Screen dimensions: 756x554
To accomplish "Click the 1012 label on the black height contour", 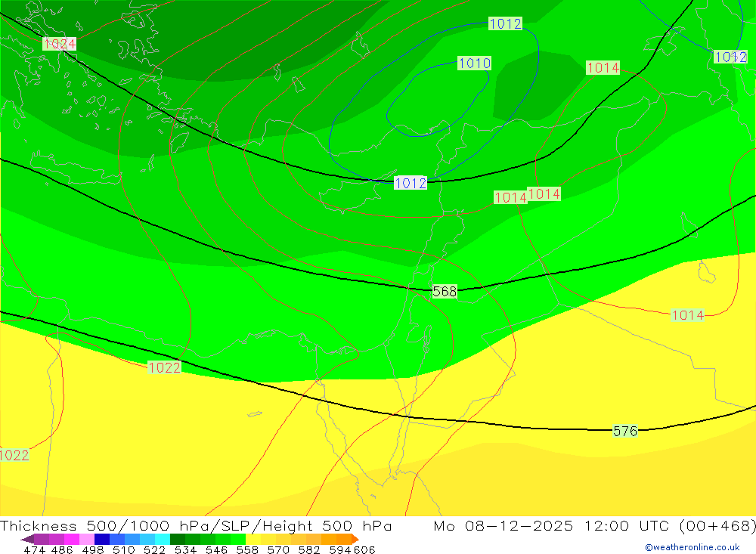I will (x=411, y=183).
